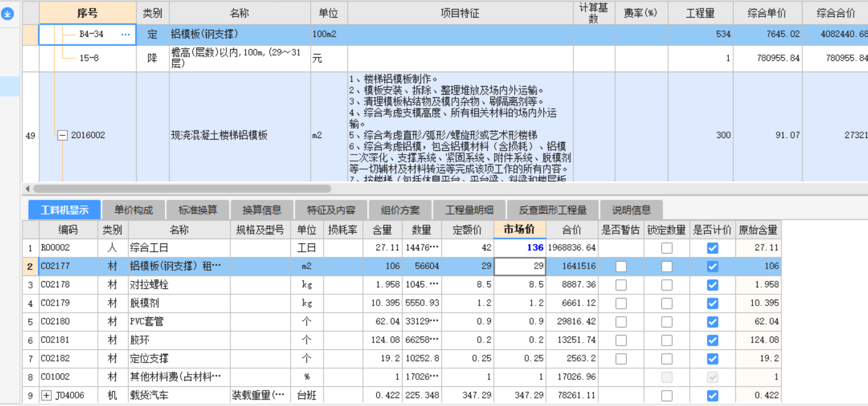Toggle 锁定数量 for row C02177
Image resolution: width=868 pixels, height=406 pixels.
click(x=667, y=266)
